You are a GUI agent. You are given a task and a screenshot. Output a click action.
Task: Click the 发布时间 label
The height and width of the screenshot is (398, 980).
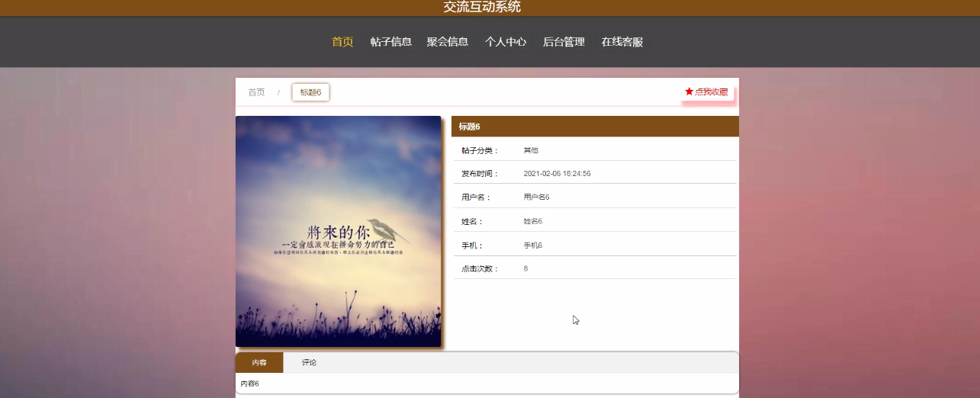[x=480, y=174]
